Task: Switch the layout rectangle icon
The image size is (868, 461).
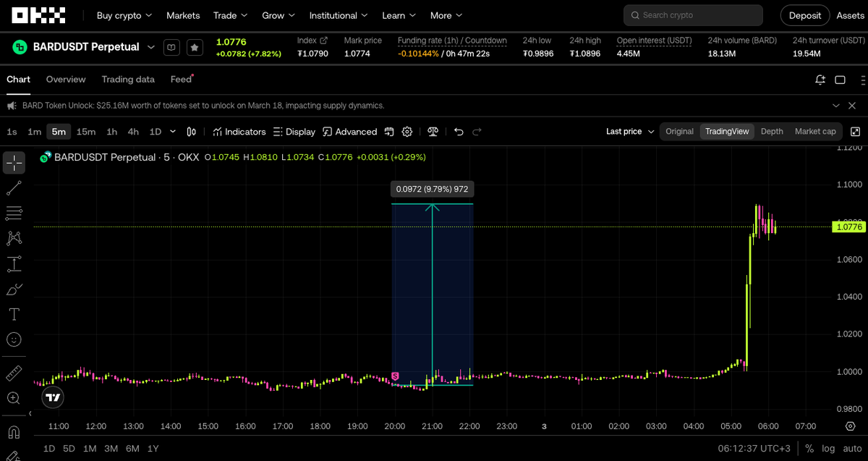Action: [841, 80]
